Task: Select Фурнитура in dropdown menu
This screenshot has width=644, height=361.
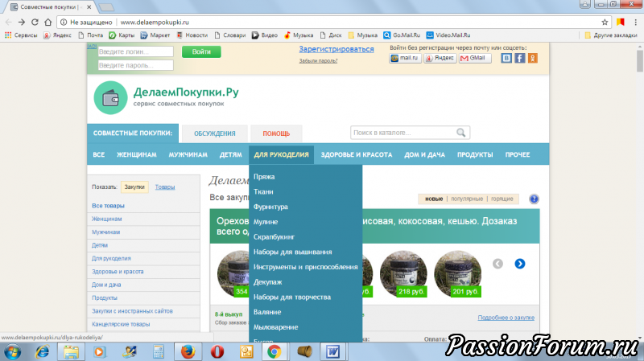Action: (270, 207)
